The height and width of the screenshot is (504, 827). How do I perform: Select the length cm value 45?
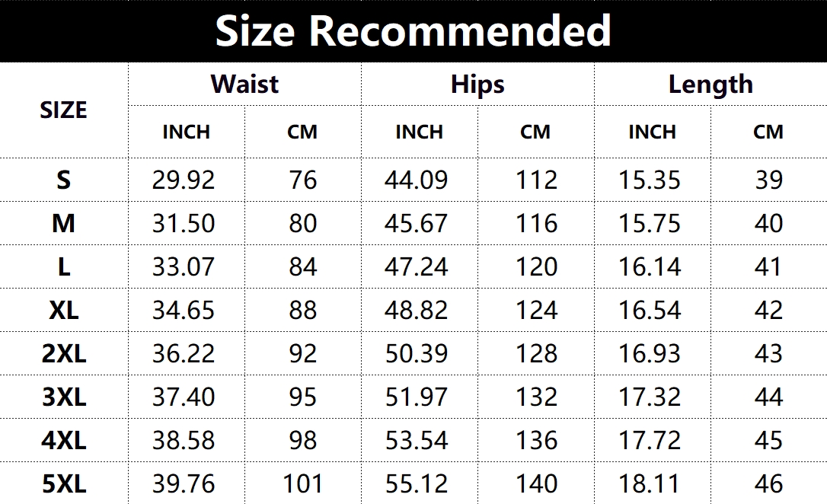[768, 440]
